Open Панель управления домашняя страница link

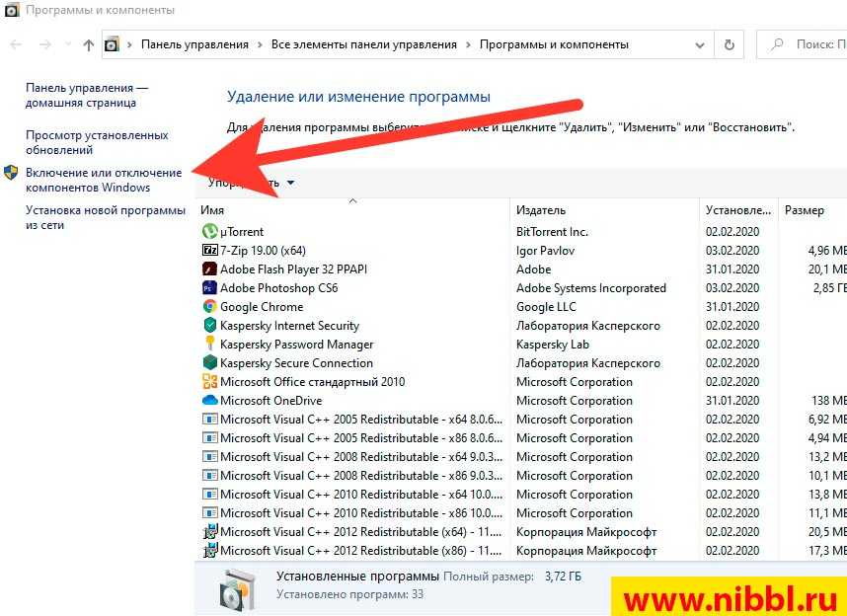[87, 95]
